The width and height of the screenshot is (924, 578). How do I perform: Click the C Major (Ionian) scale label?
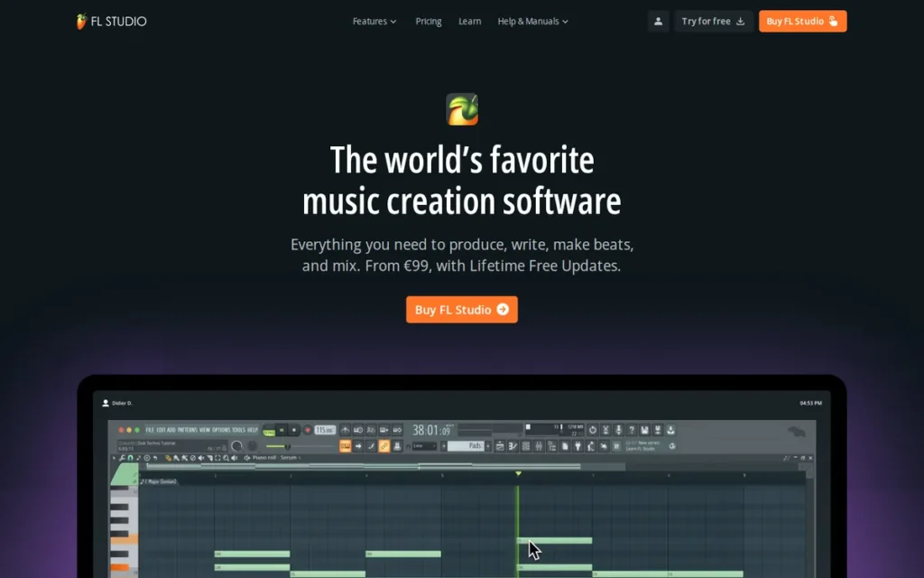160,481
